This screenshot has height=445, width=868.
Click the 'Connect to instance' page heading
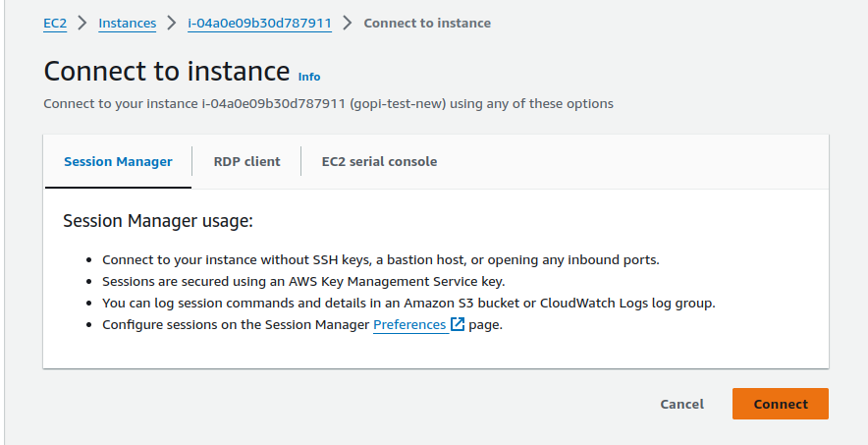167,72
